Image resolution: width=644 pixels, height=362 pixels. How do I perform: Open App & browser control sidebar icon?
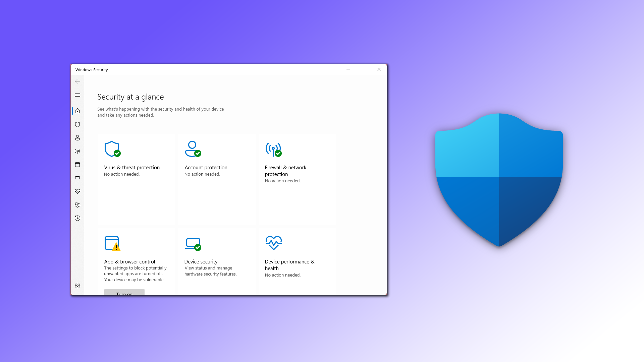pos(77,165)
